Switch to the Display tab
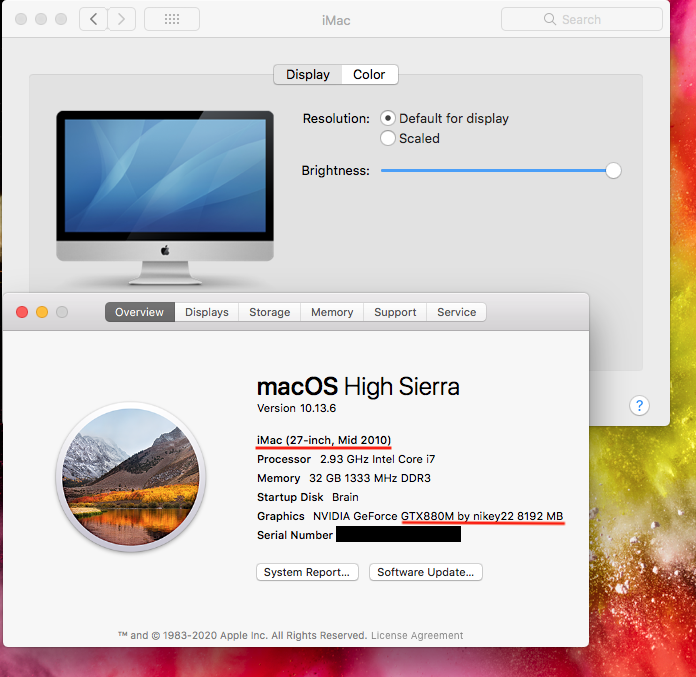 [308, 74]
